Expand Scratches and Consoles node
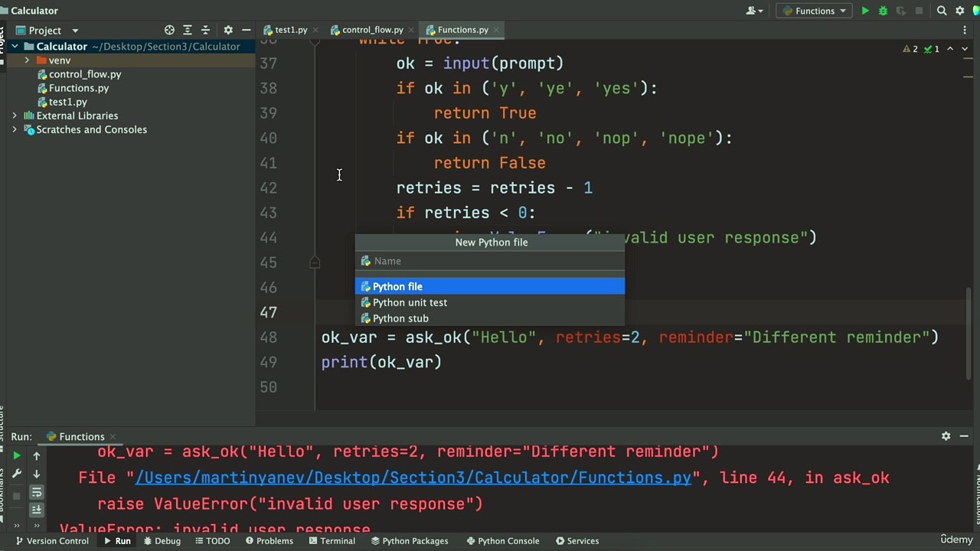980x551 pixels. (15, 129)
